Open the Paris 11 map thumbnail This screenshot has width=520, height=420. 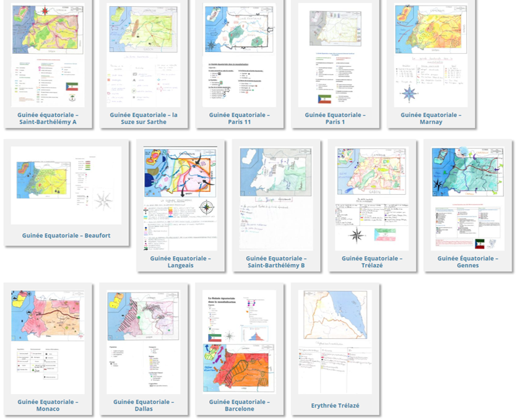coord(239,55)
